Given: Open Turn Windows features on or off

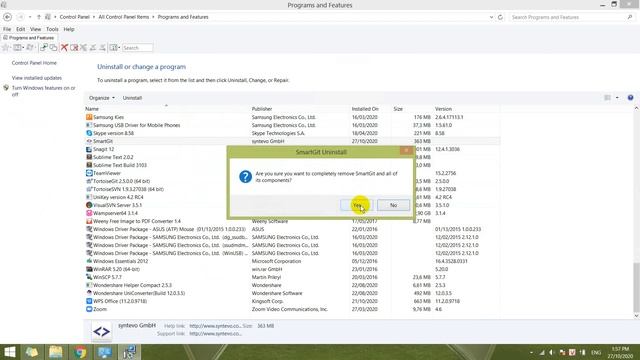Looking at the screenshot, I should point(43,91).
